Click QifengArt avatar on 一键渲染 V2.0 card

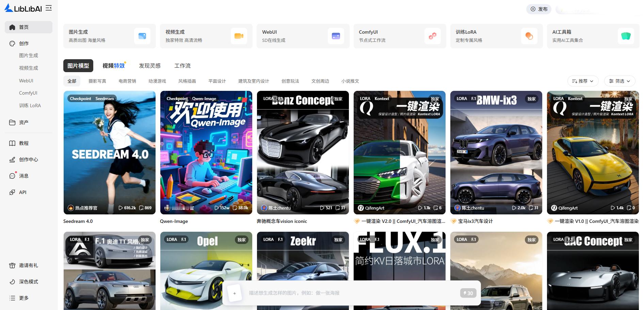(x=361, y=208)
